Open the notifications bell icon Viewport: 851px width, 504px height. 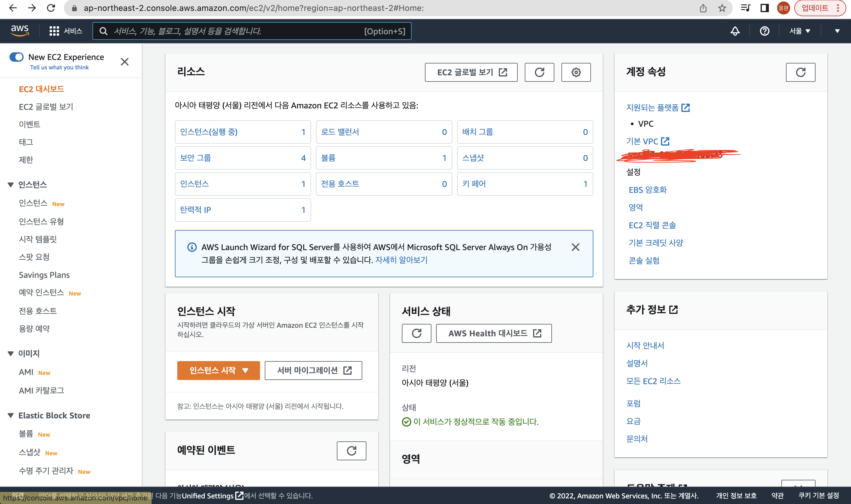[735, 31]
